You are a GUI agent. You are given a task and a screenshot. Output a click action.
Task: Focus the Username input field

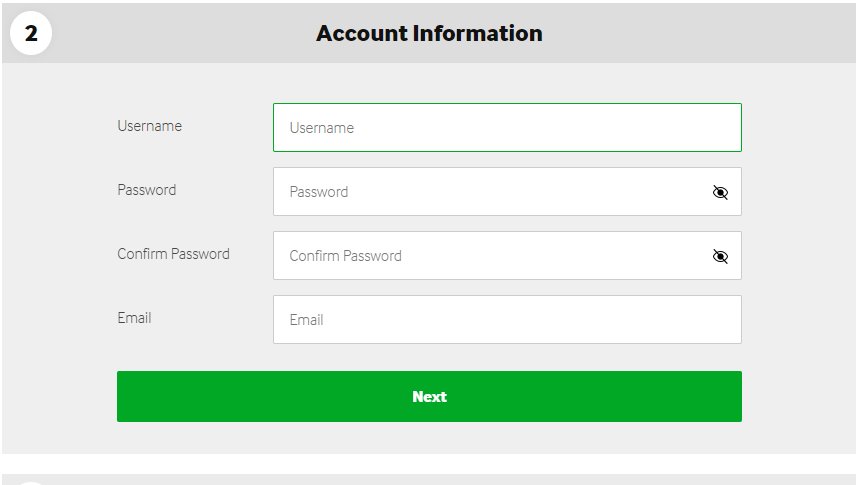507,127
